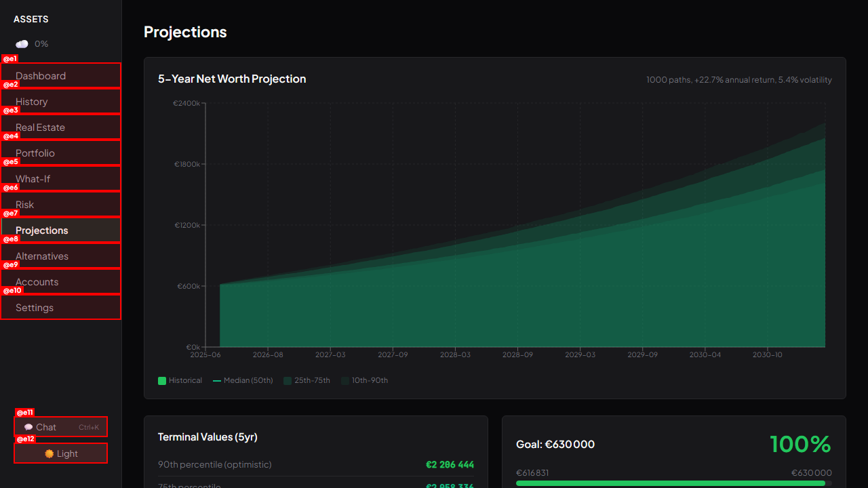868x488 pixels.
Task: Go to History in the sidebar
Action: [61, 102]
